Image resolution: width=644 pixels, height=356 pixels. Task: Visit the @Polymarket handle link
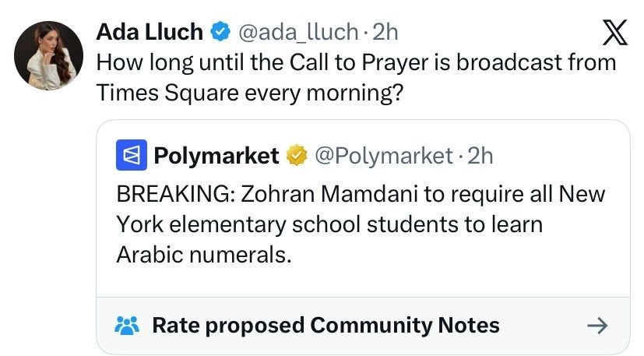tap(384, 156)
